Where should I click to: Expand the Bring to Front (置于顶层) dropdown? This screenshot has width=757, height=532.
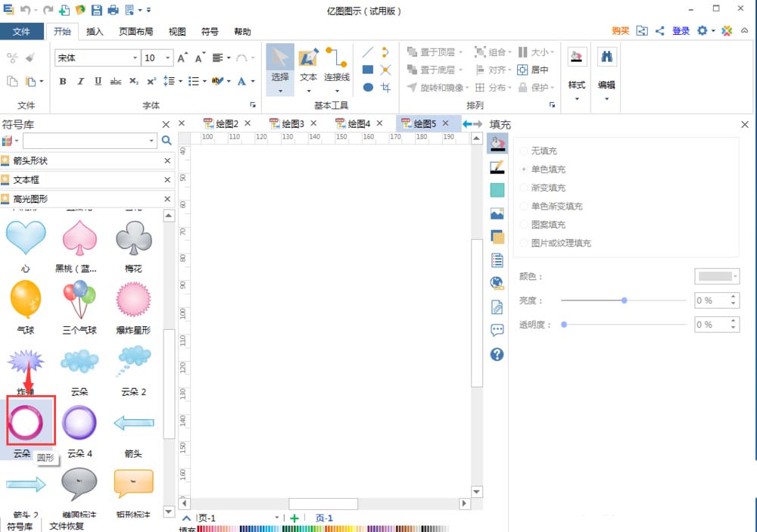point(461,52)
